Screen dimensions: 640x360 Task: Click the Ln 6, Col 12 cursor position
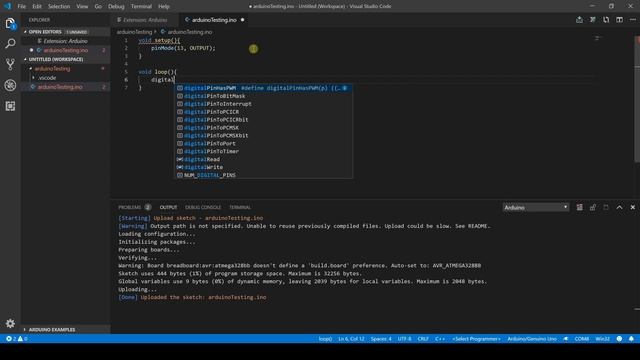pos(351,339)
